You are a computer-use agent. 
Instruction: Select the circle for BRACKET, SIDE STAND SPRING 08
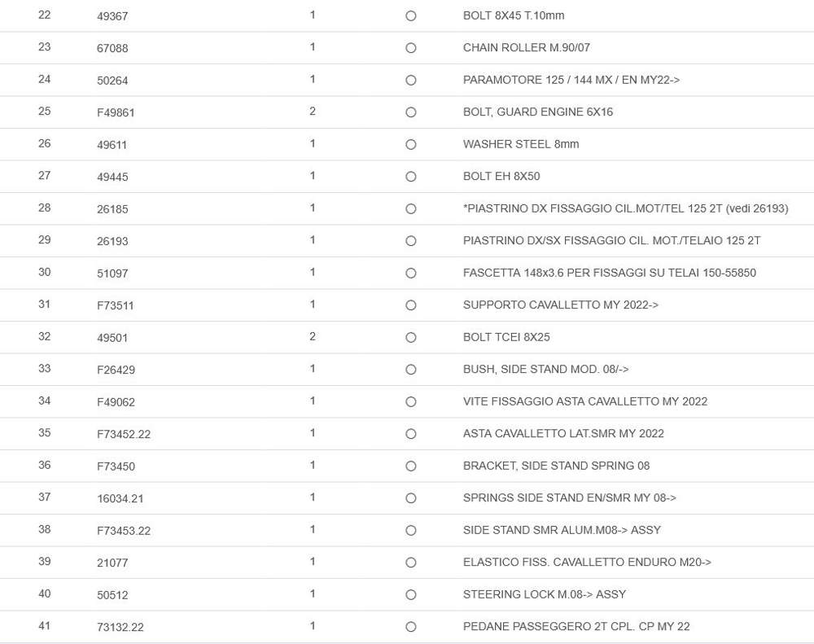(411, 467)
